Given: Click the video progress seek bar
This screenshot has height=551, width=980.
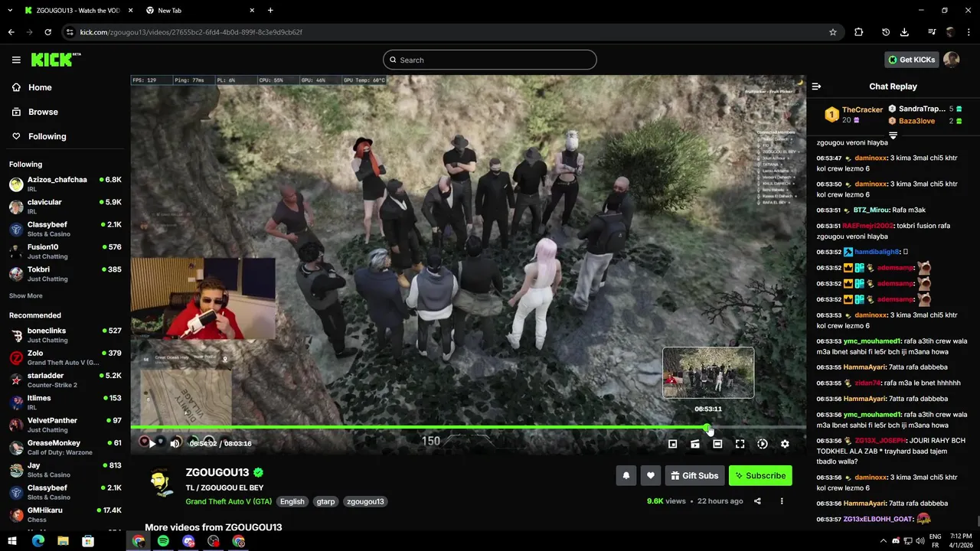Looking at the screenshot, I should pos(468,428).
